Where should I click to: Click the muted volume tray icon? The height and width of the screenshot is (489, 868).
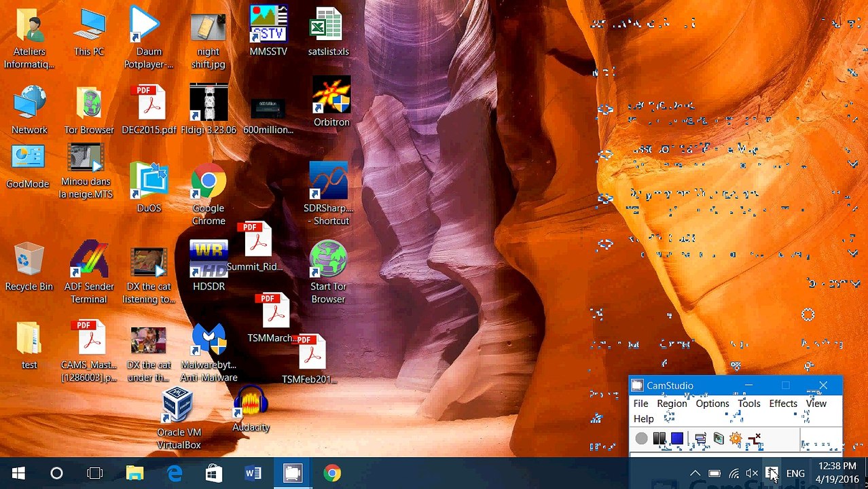pyautogui.click(x=752, y=473)
